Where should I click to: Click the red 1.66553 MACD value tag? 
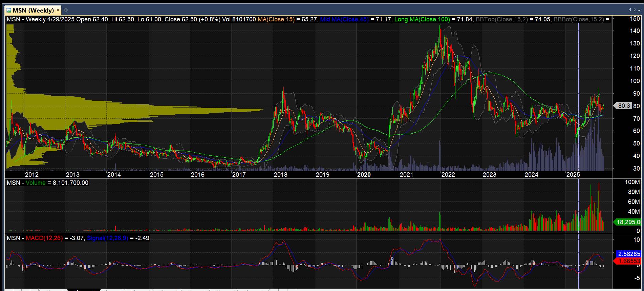(x=629, y=261)
